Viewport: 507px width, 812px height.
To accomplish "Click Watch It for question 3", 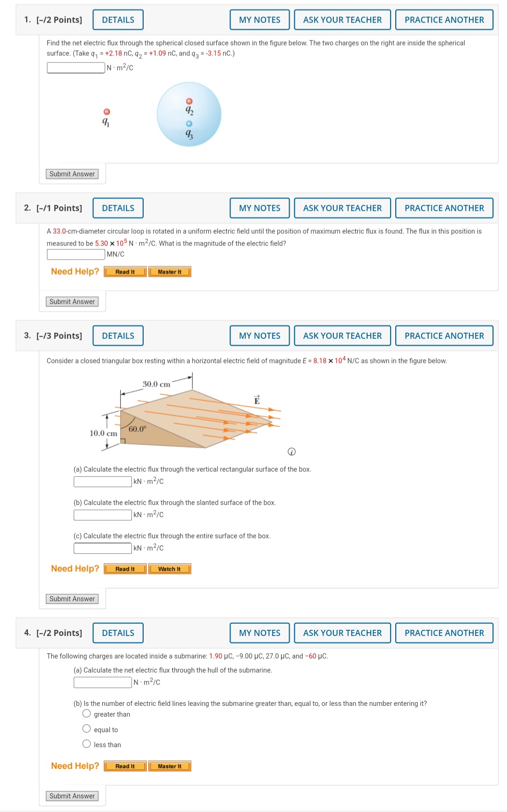I will coord(170,568).
